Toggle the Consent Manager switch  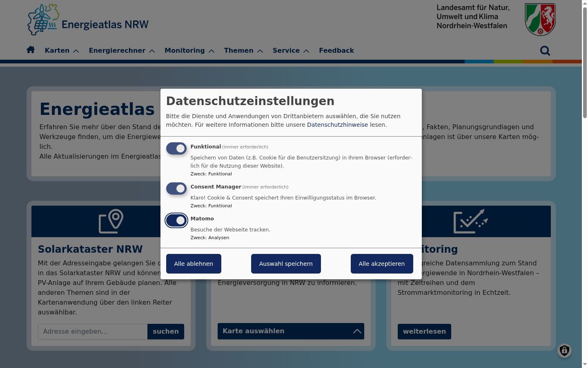(x=176, y=188)
